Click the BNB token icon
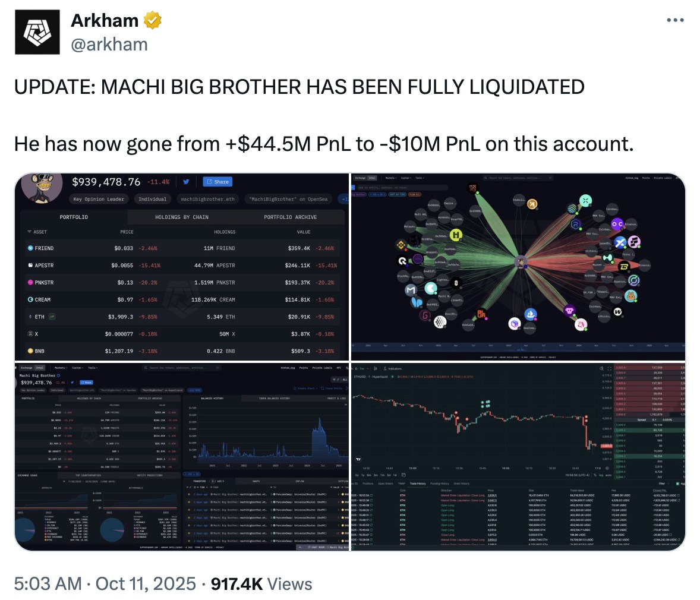700x600 pixels. [x=31, y=351]
